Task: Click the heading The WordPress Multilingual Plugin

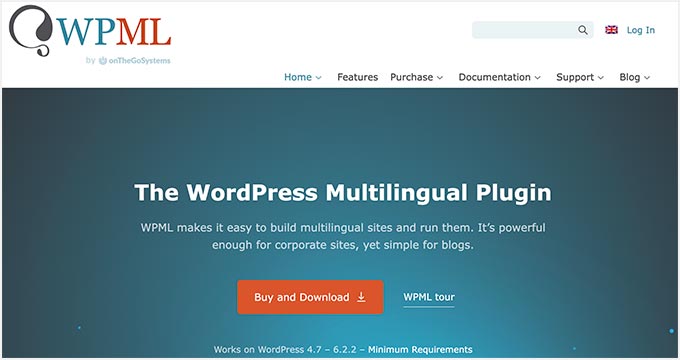Action: click(343, 193)
